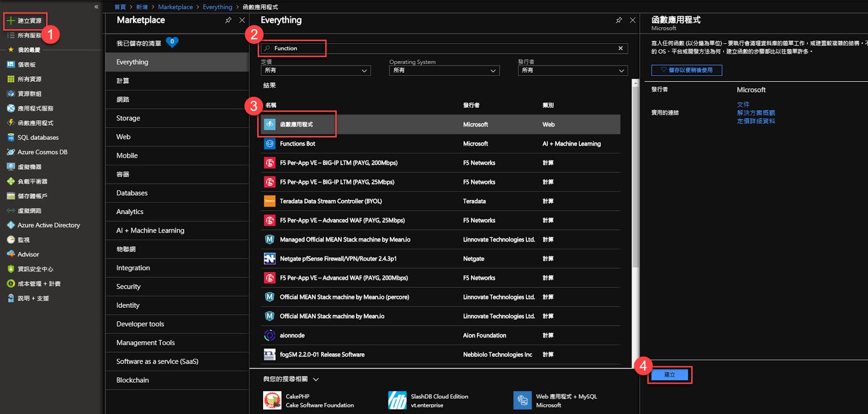Open Azure Cosmos DB icon in sidebar
The image size is (868, 414).
pos(10,152)
